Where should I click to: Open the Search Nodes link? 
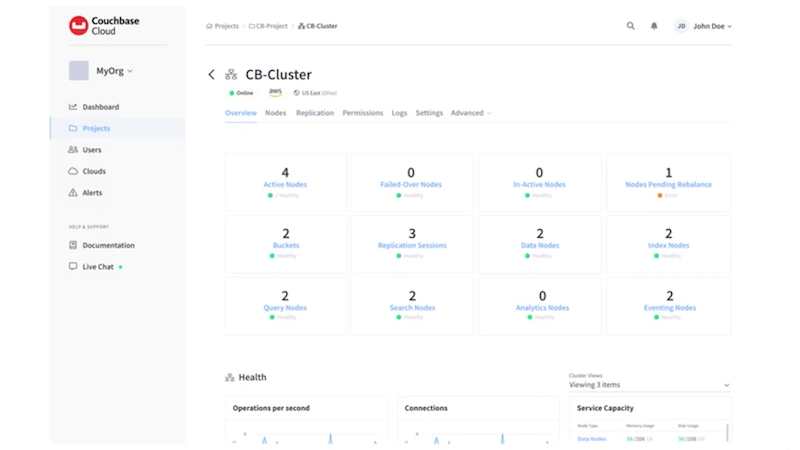[412, 308]
